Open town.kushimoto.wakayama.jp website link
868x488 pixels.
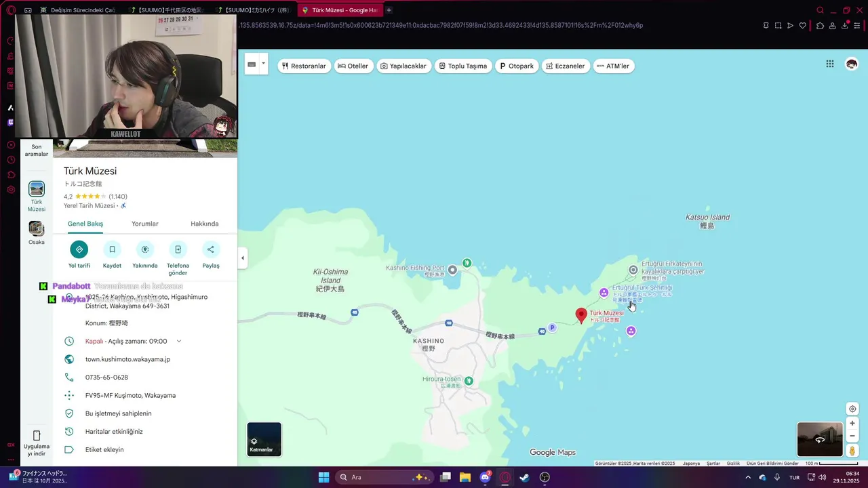127,359
